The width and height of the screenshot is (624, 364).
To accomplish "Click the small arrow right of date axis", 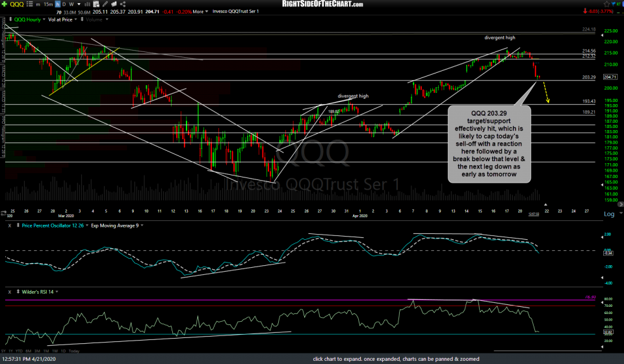I will [x=621, y=205].
